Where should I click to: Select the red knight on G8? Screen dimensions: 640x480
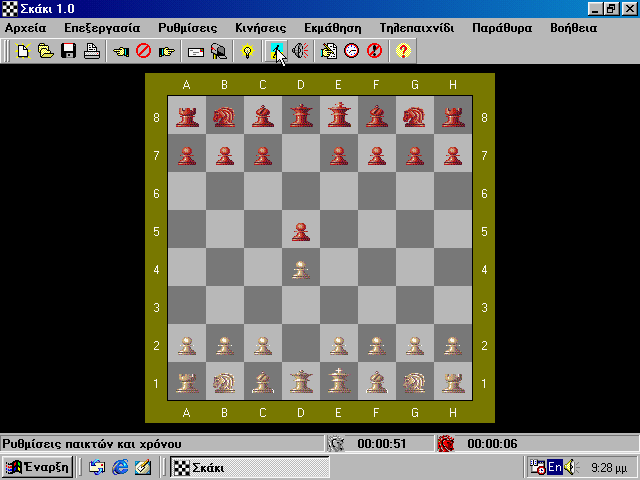(x=415, y=116)
